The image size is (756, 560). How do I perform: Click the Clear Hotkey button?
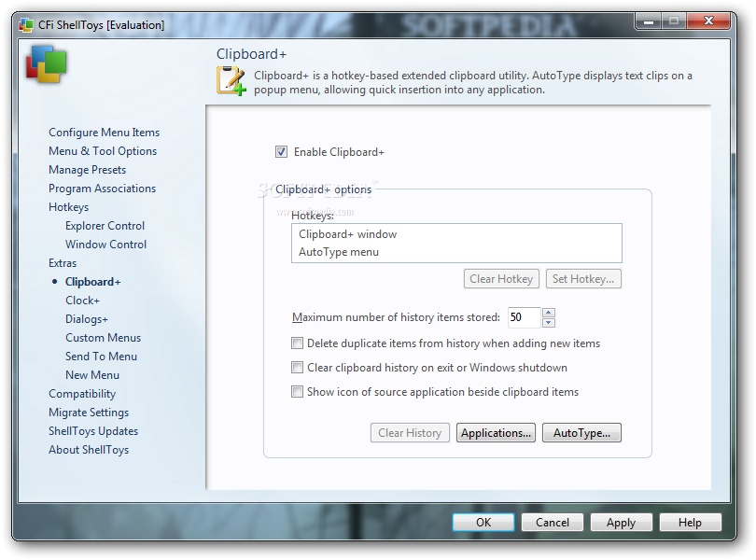tap(501, 279)
